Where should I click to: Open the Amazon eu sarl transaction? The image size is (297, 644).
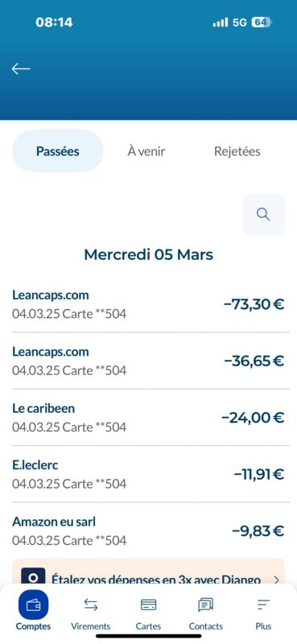[x=148, y=530]
